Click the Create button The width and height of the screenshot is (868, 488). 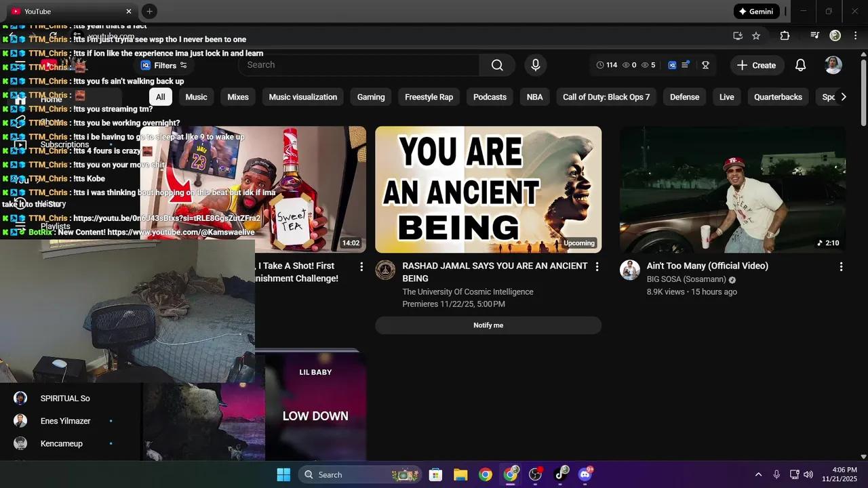coord(757,65)
